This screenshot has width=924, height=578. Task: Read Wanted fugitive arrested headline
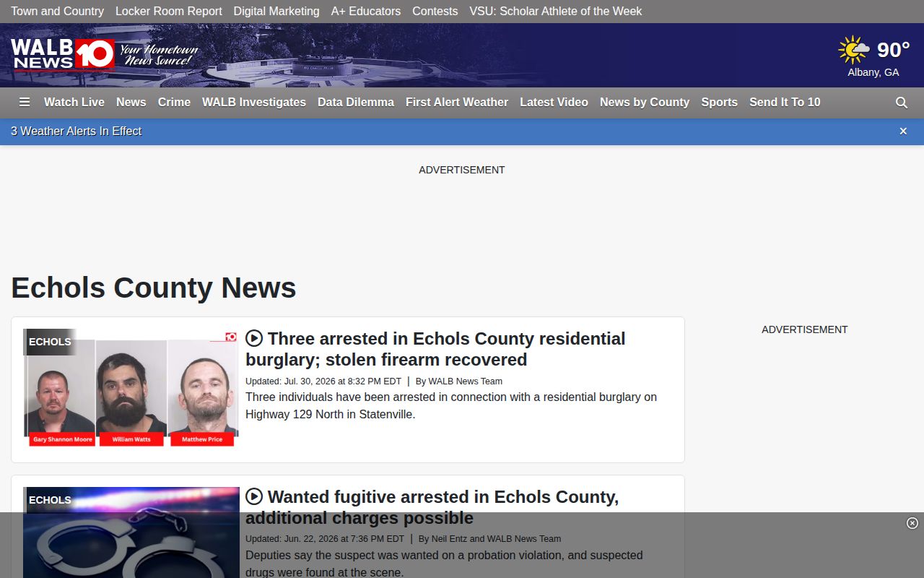(x=432, y=507)
